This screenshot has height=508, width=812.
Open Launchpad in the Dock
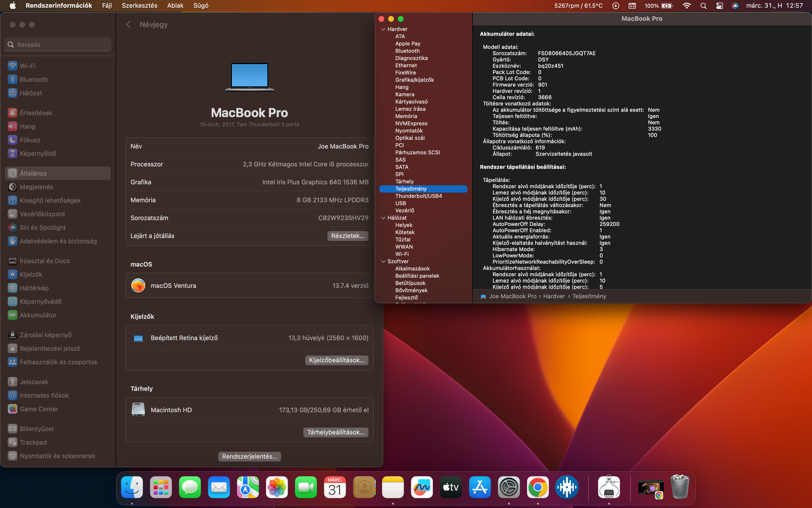tap(161, 488)
